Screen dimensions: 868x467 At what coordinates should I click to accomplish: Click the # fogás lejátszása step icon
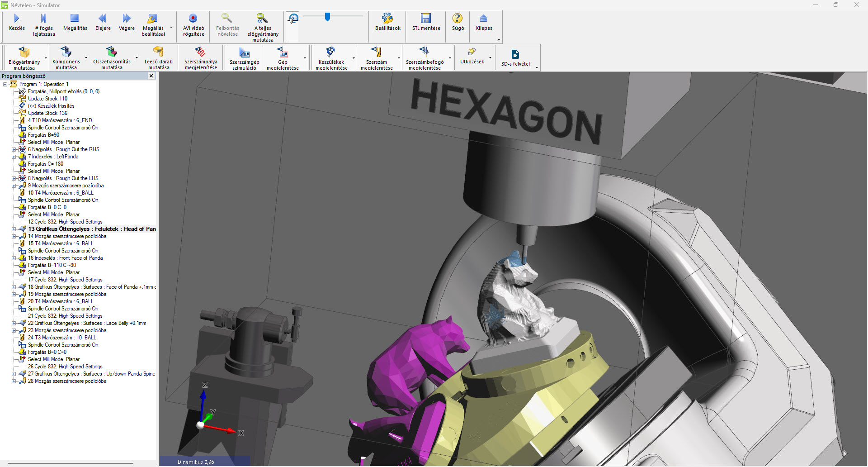[x=43, y=18]
